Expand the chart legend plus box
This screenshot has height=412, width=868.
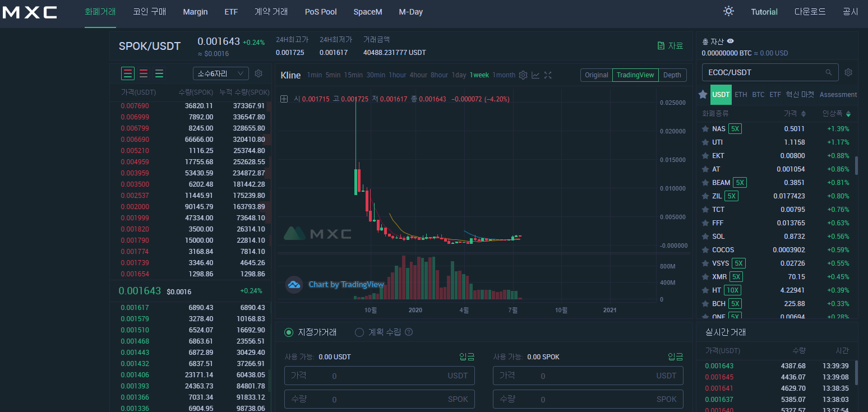point(284,99)
